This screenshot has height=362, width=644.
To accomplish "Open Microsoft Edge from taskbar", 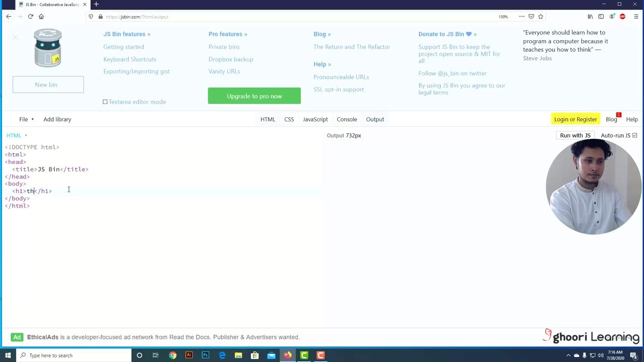I will pyautogui.click(x=222, y=355).
